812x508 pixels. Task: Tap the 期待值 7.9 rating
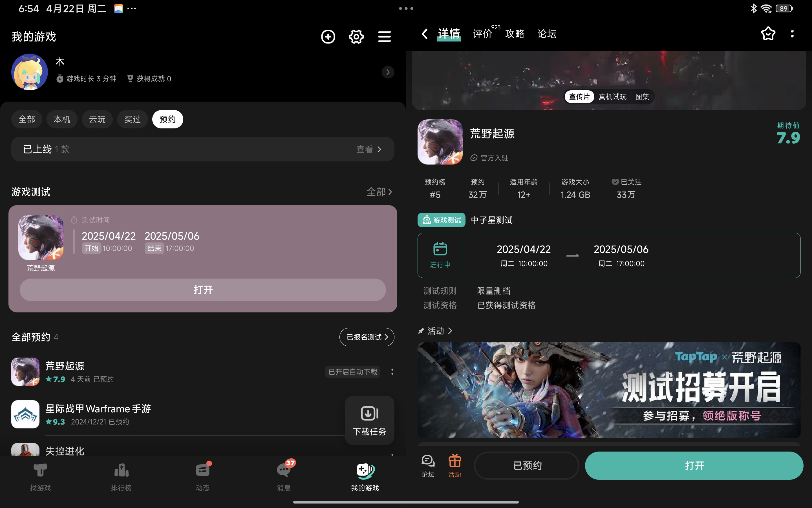(788, 134)
